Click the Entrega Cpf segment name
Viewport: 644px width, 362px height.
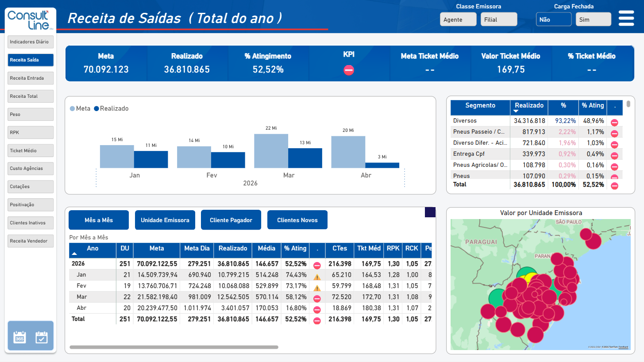coord(469,154)
